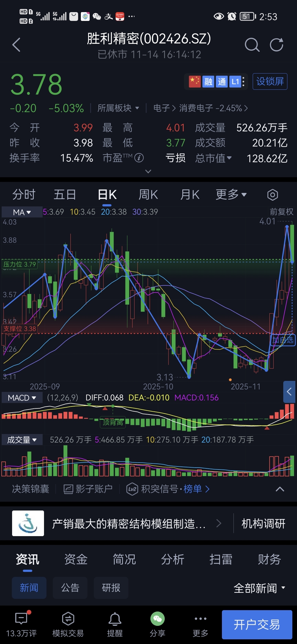Tap the stock title 胜利精密(002426.SZ)

tap(149, 39)
